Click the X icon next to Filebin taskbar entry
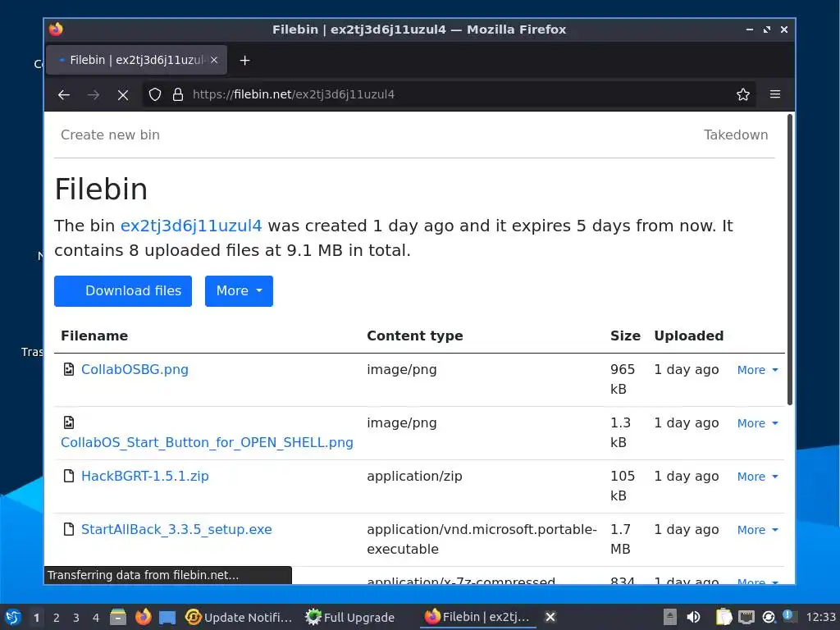 550,617
